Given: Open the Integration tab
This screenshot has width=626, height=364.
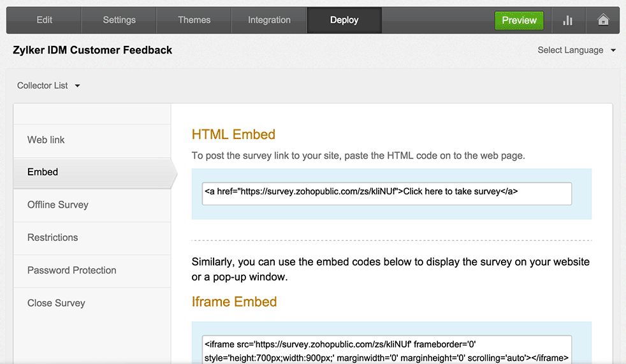Looking at the screenshot, I should pyautogui.click(x=269, y=20).
